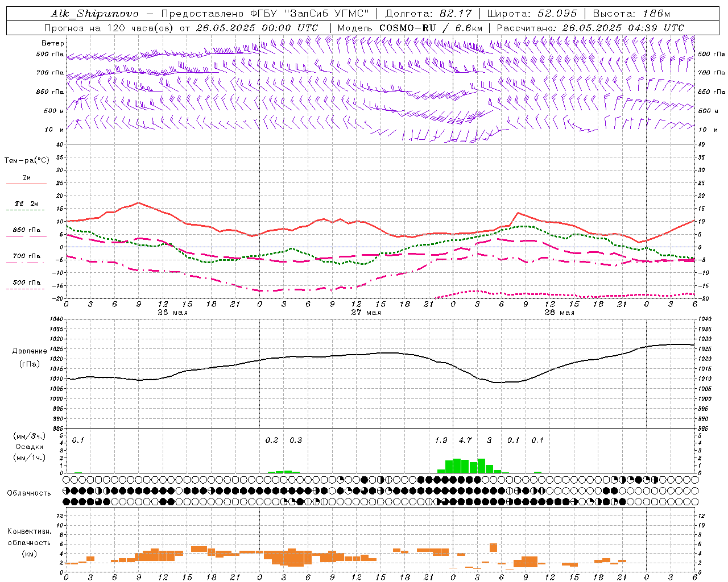Click the Осадки panel label
728x582 pixels.
30,447
